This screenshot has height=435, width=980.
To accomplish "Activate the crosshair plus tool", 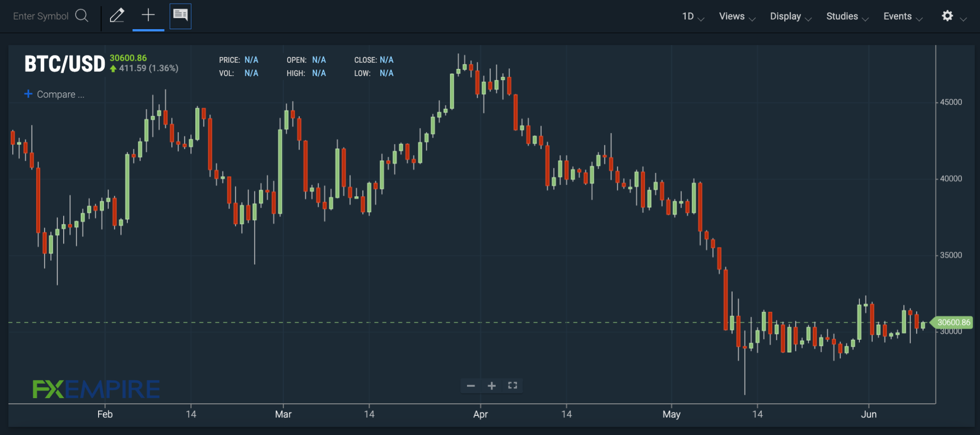I will pyautogui.click(x=148, y=15).
